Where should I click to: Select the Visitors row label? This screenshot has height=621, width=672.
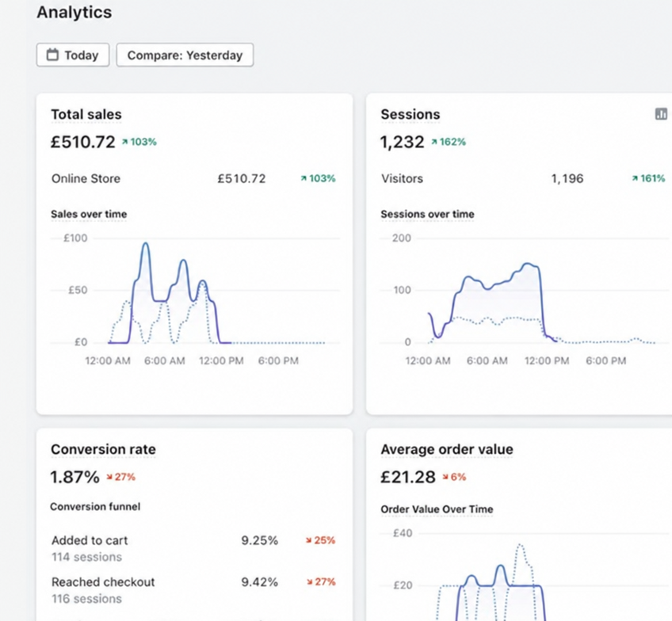point(402,178)
